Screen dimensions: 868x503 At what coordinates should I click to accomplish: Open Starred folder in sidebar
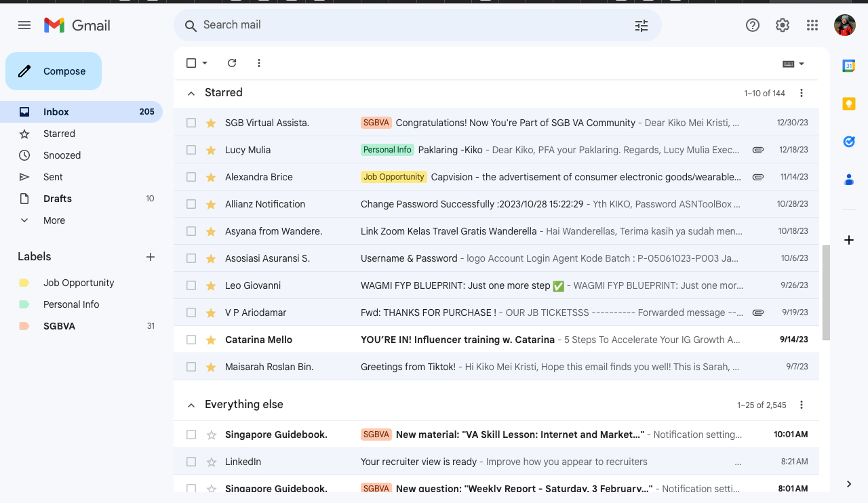81,134
